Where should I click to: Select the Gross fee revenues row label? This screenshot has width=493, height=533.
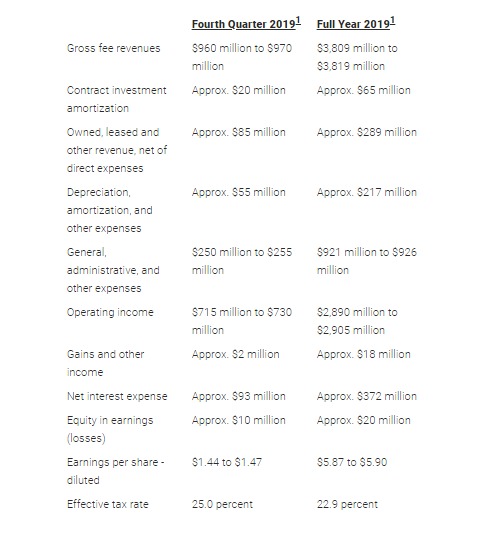(x=114, y=48)
